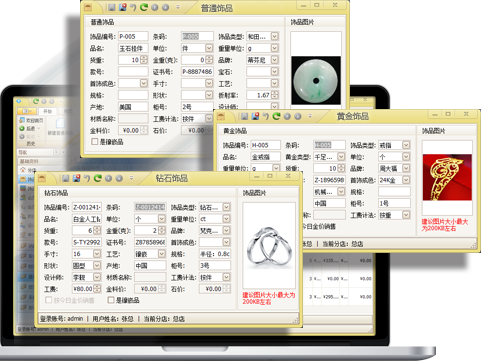Adjust 折射率 stepper showing 1.67
This screenshot has width=482, height=361.
[x=275, y=95]
